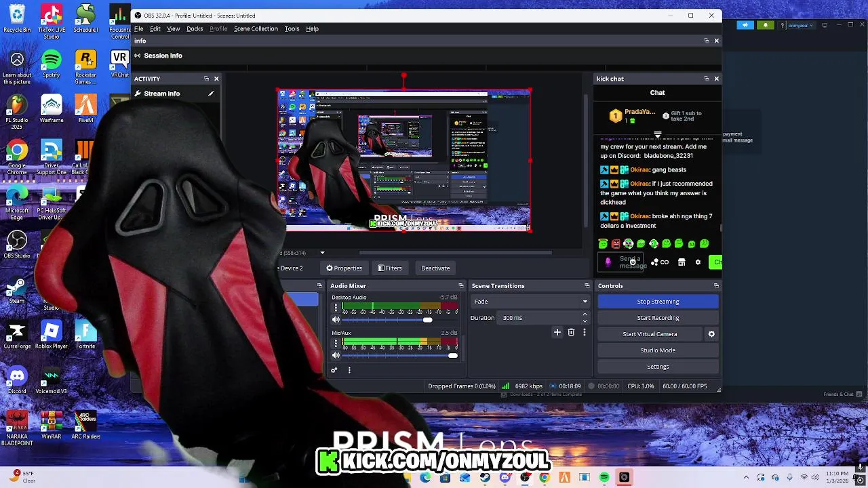Viewport: 868px width, 488px height.
Task: Collapse the chat leaderboard with the down-arrow handle
Action: click(x=657, y=135)
